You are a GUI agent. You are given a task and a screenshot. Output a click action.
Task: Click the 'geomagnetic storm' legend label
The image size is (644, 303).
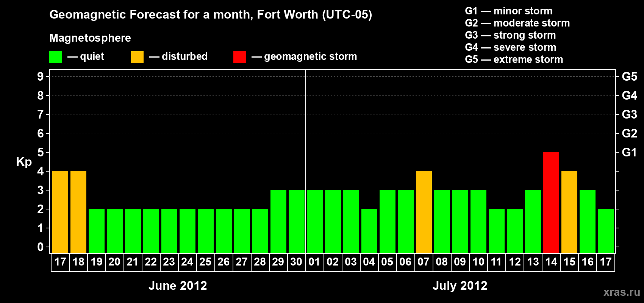(x=310, y=56)
